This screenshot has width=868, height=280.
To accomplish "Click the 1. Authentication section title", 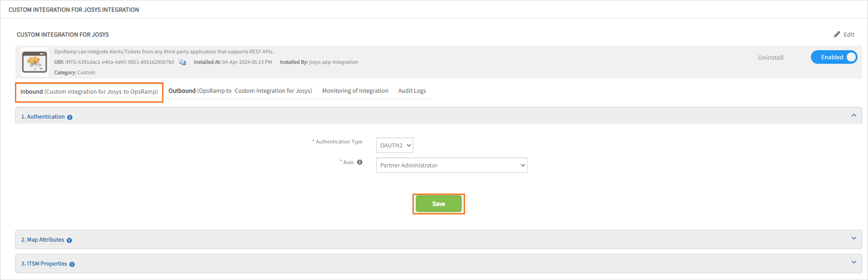I will tap(43, 117).
